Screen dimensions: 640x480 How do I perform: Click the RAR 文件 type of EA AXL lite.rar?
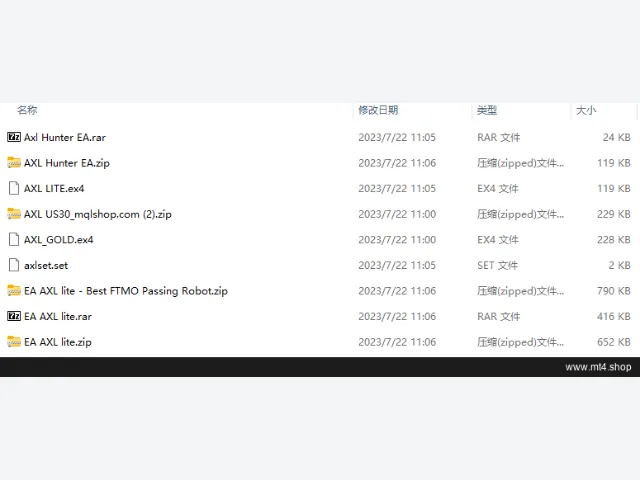pyautogui.click(x=499, y=316)
